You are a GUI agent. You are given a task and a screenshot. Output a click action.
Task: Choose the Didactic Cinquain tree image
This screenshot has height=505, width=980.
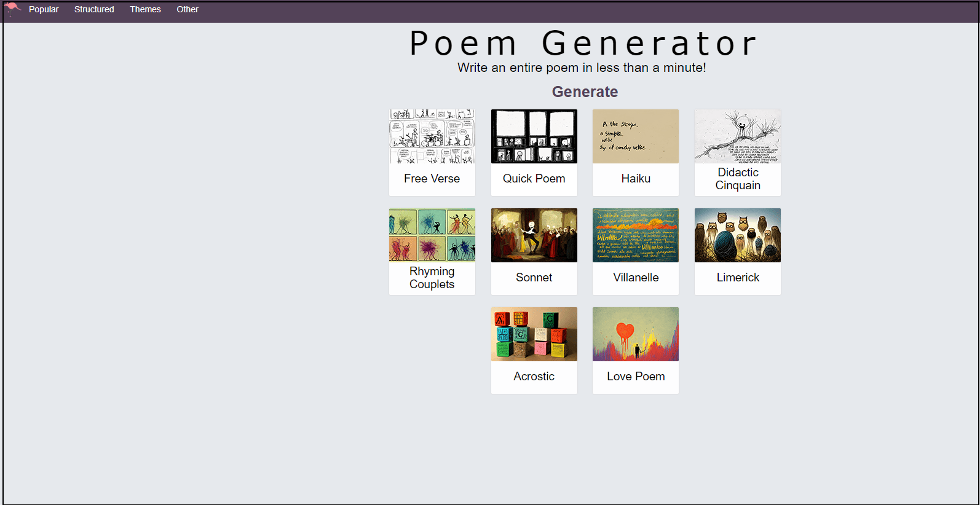737,136
